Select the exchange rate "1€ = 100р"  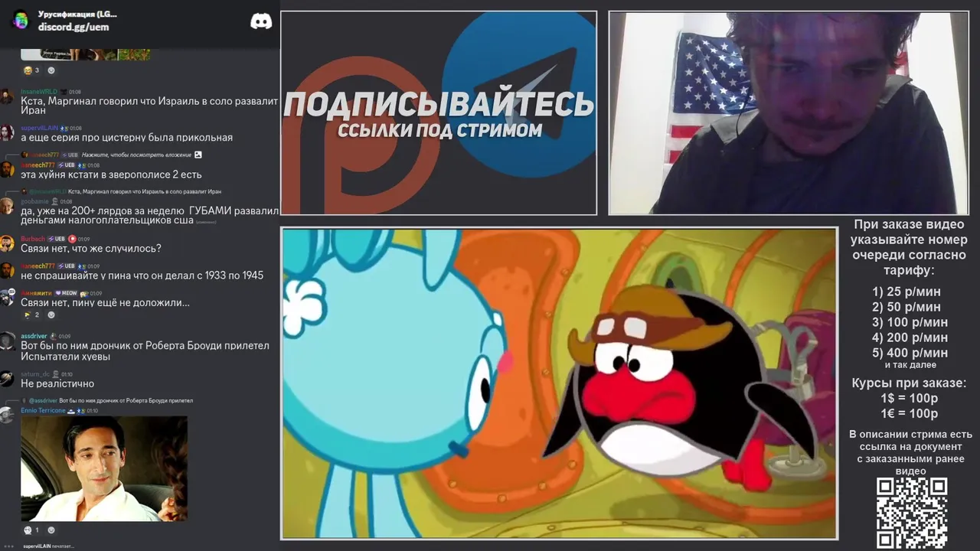point(909,414)
